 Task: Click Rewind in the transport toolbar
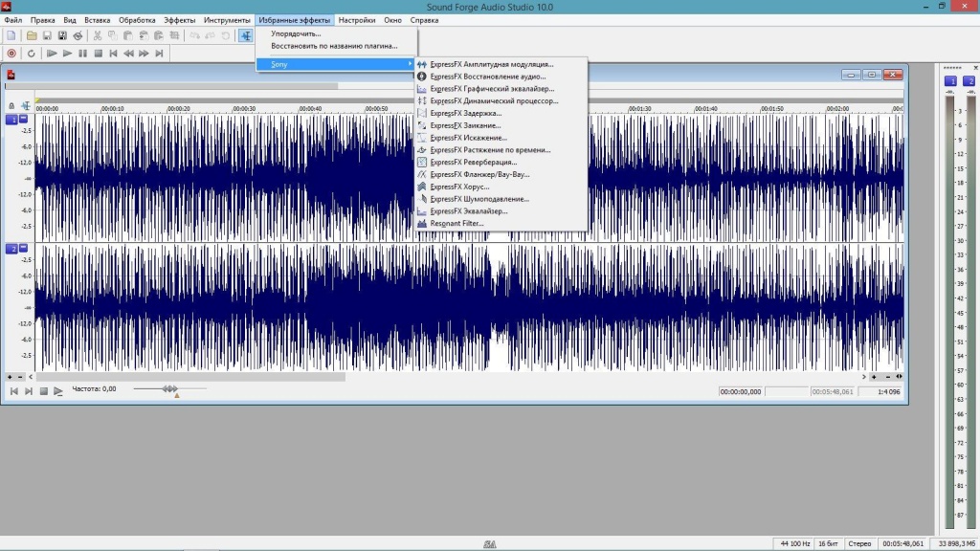point(128,54)
